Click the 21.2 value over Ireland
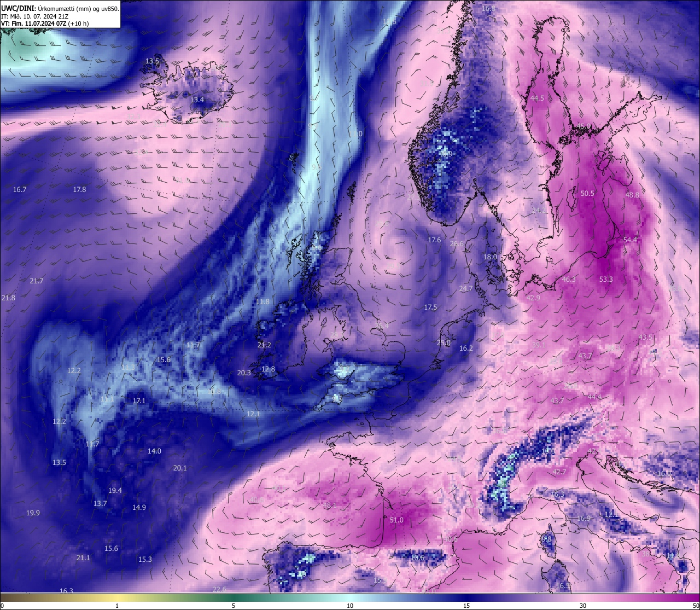 pyautogui.click(x=264, y=345)
